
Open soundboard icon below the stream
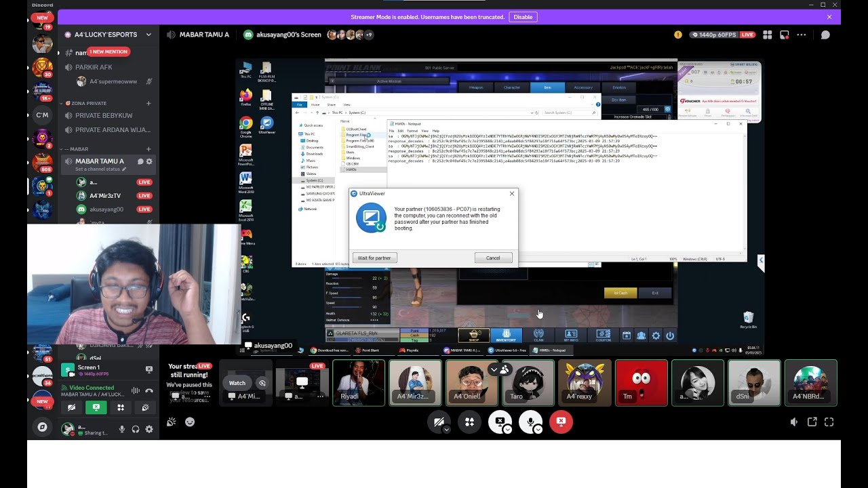(172, 422)
